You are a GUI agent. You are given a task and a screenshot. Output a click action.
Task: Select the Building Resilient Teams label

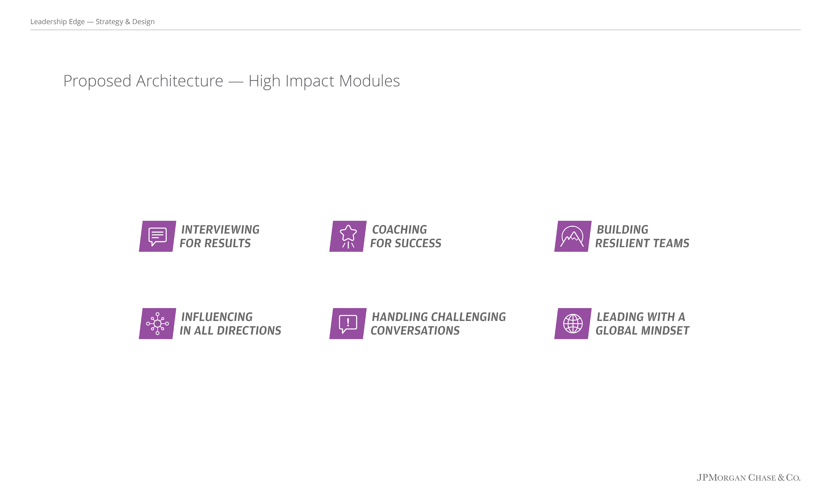(x=642, y=236)
